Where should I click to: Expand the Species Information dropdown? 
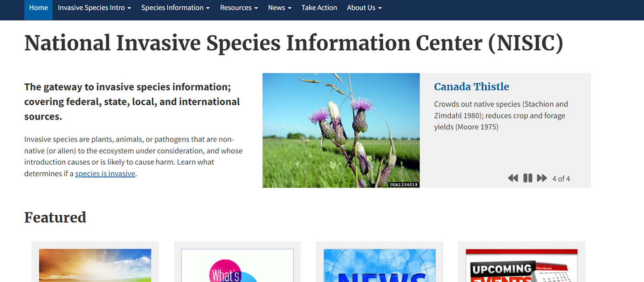(175, 8)
